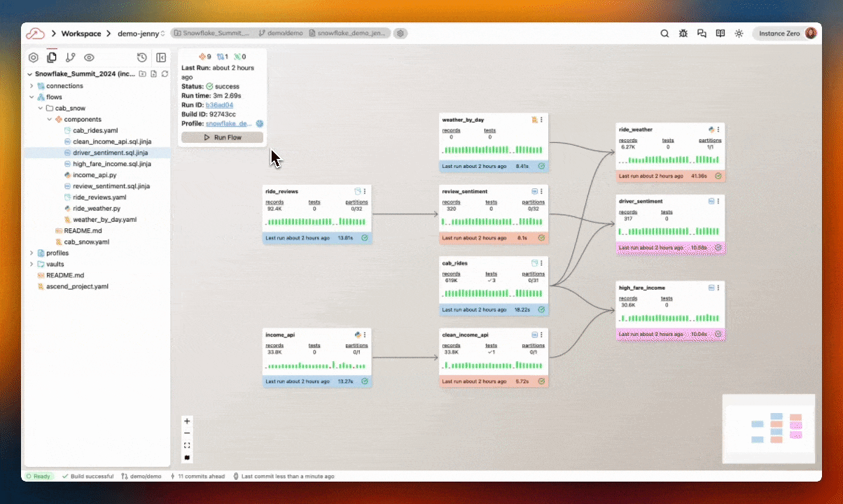Open ride_weather.py file

click(x=97, y=209)
